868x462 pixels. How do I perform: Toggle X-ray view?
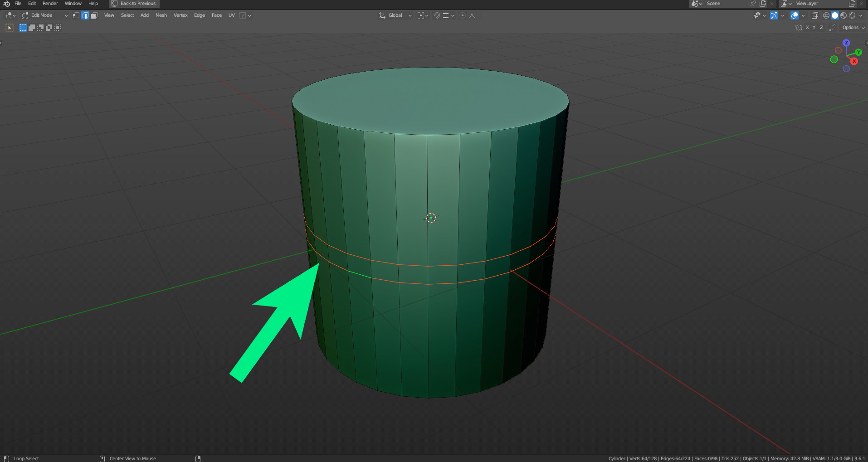814,15
